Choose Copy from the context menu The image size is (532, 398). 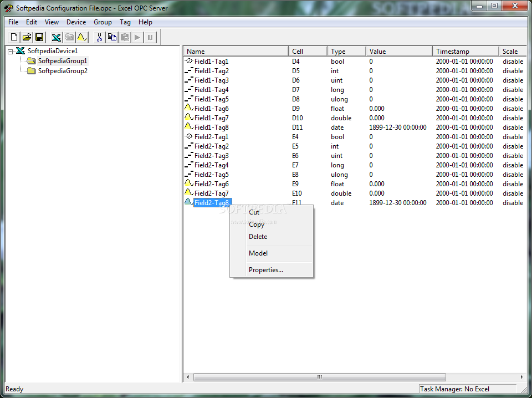pyautogui.click(x=271, y=224)
